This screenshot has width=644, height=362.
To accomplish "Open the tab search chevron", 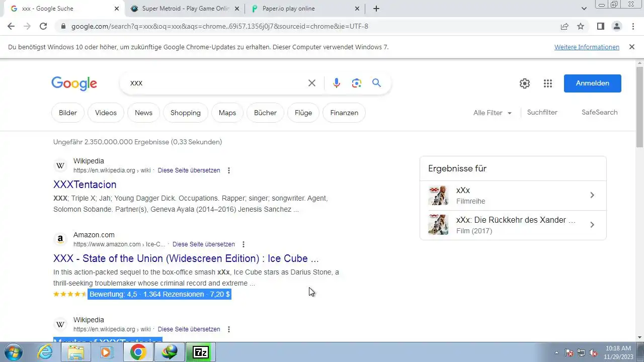I will 584,9.
